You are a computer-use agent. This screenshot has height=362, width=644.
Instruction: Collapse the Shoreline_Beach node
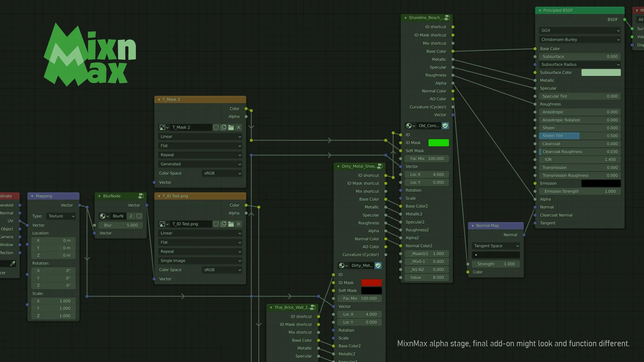coord(406,18)
